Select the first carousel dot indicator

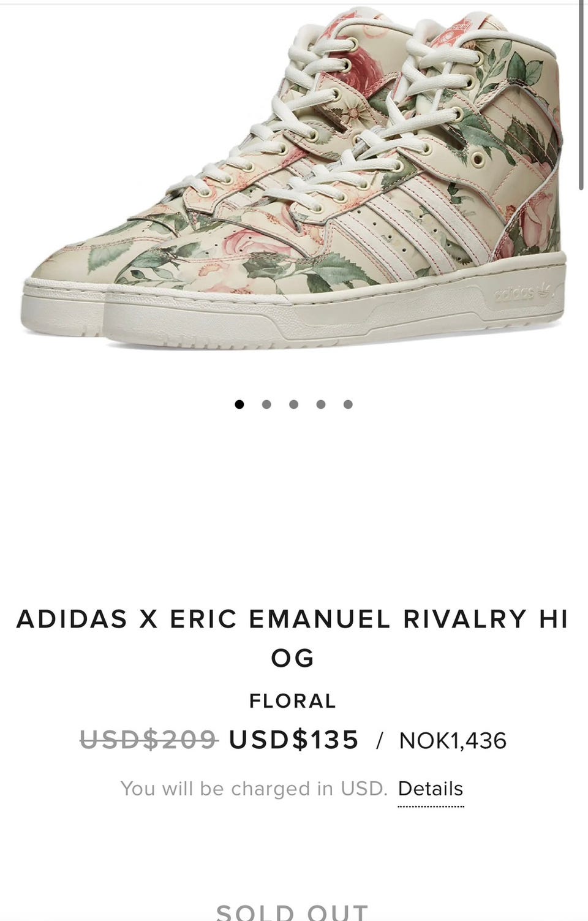(x=239, y=404)
